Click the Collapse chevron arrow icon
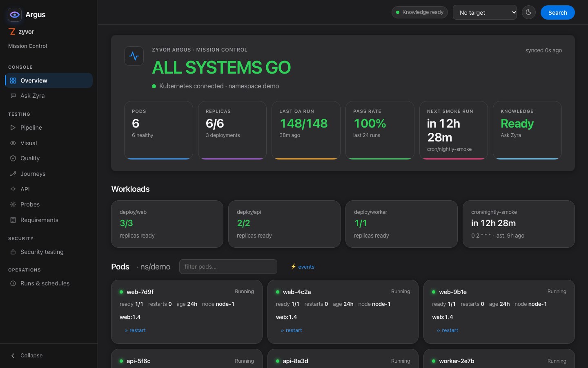588x368 pixels. [x=13, y=356]
